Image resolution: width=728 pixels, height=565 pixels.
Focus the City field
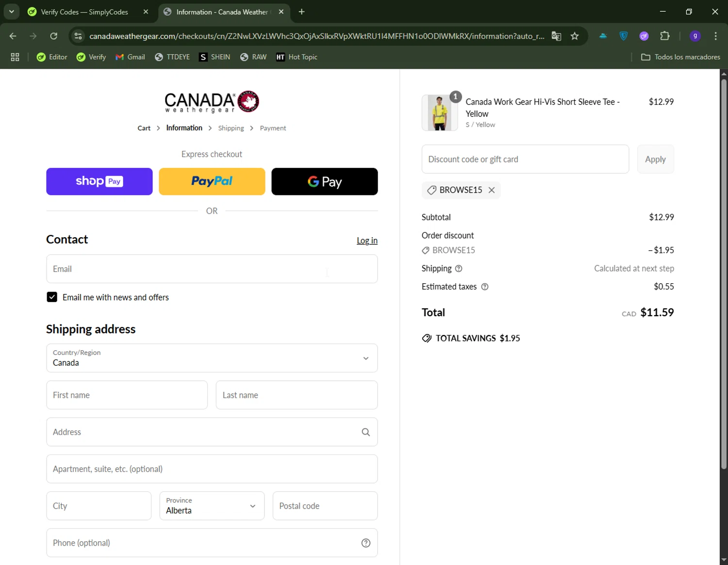click(x=99, y=505)
